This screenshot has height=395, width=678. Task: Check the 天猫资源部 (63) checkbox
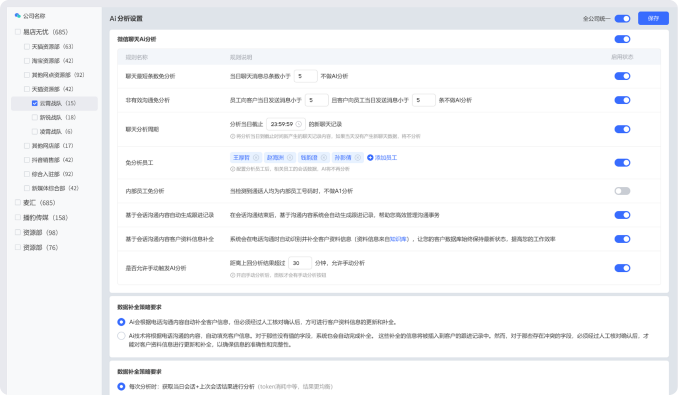(x=27, y=47)
